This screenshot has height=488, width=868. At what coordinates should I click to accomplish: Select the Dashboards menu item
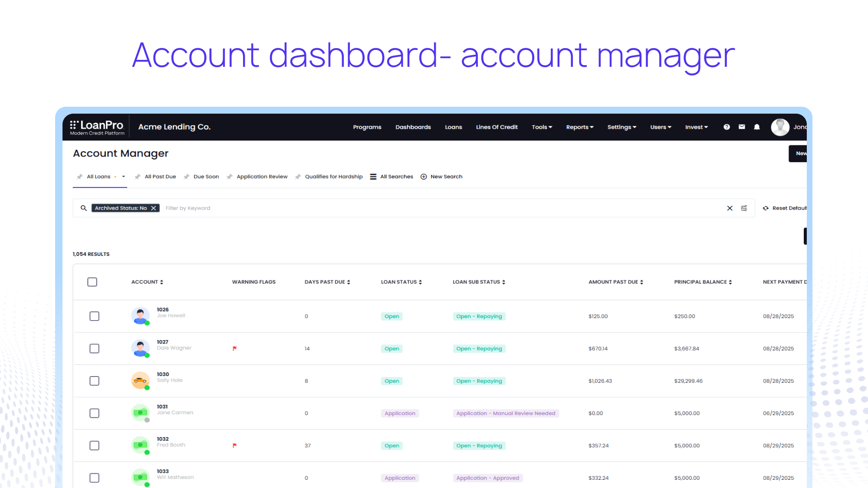tap(413, 127)
